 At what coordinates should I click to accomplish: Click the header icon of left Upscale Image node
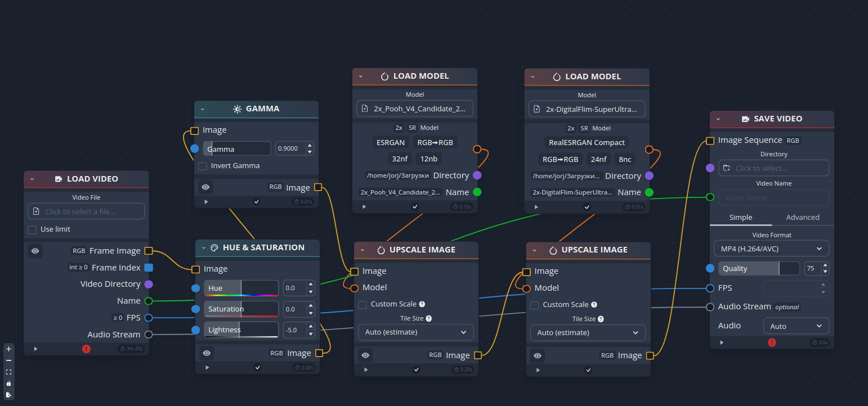click(381, 250)
